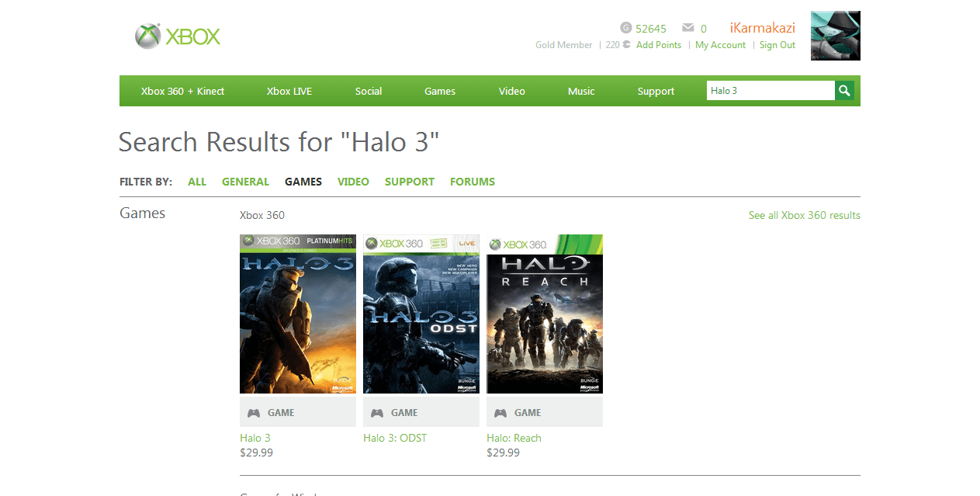Click the Halo 3: ODST title link
Screen dimensions: 980x496
tap(395, 438)
